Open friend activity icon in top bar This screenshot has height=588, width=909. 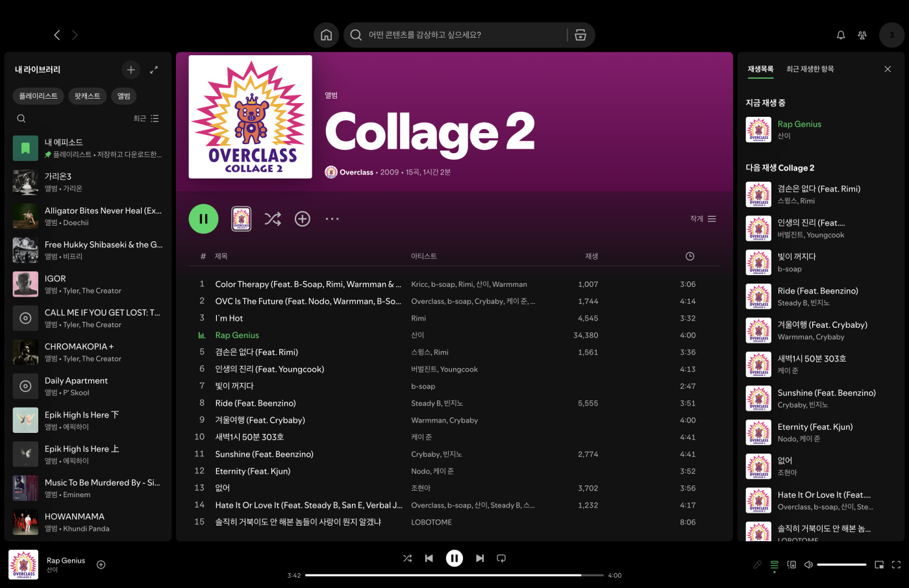pyautogui.click(x=862, y=35)
